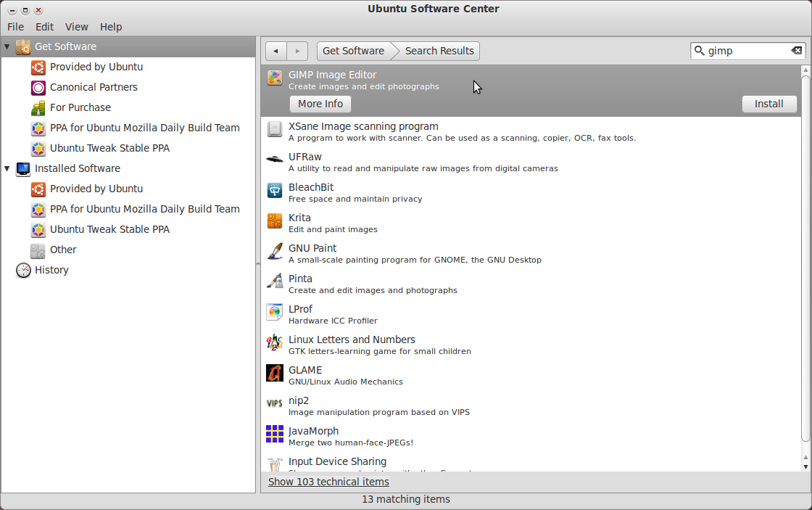Image resolution: width=812 pixels, height=510 pixels.
Task: Click the JavaMorph grid icon
Action: (x=275, y=434)
